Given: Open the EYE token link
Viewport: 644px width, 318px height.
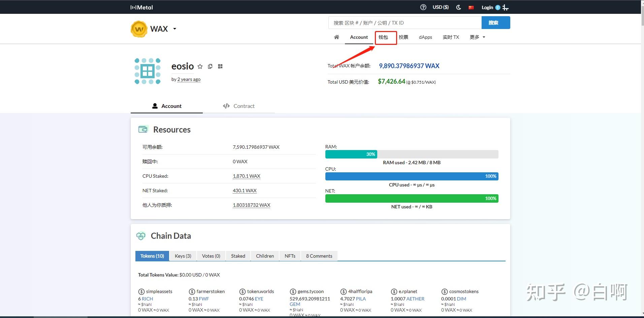Looking at the screenshot, I should coord(259,299).
